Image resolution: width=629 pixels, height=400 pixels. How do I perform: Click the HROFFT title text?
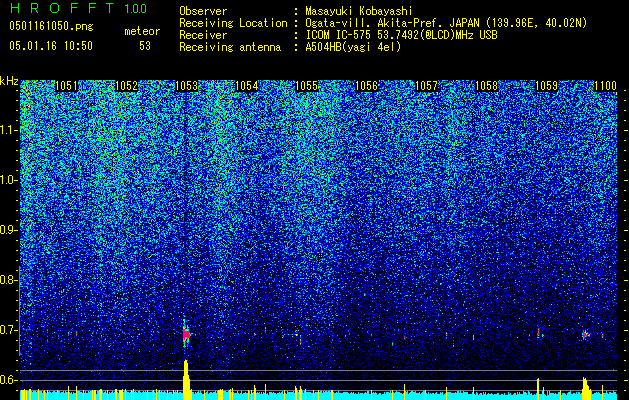pyautogui.click(x=62, y=8)
